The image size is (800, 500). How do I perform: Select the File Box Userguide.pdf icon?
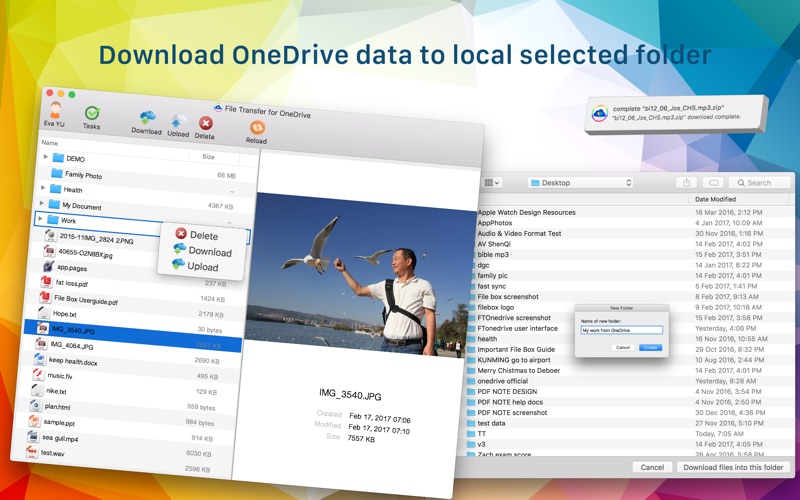pos(45,296)
